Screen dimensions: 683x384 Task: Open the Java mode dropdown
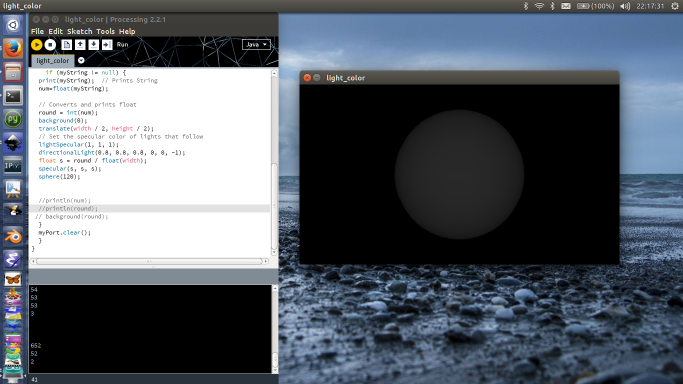pos(256,44)
